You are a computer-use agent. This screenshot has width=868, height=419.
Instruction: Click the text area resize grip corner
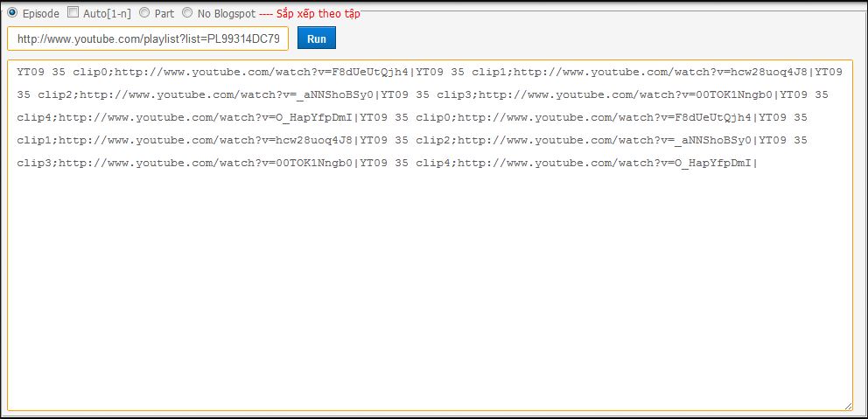tap(848, 406)
